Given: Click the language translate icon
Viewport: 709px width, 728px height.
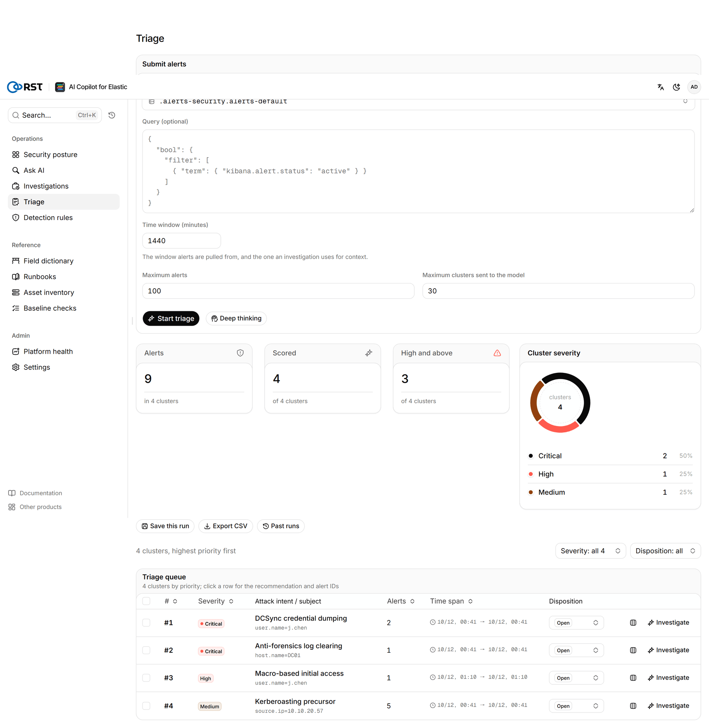Looking at the screenshot, I should click(x=661, y=87).
